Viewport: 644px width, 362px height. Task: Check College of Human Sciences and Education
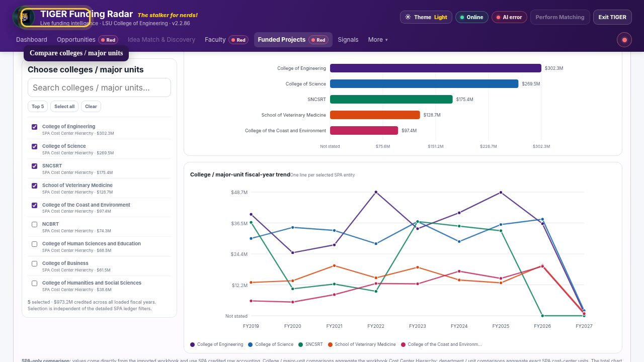coord(35,244)
